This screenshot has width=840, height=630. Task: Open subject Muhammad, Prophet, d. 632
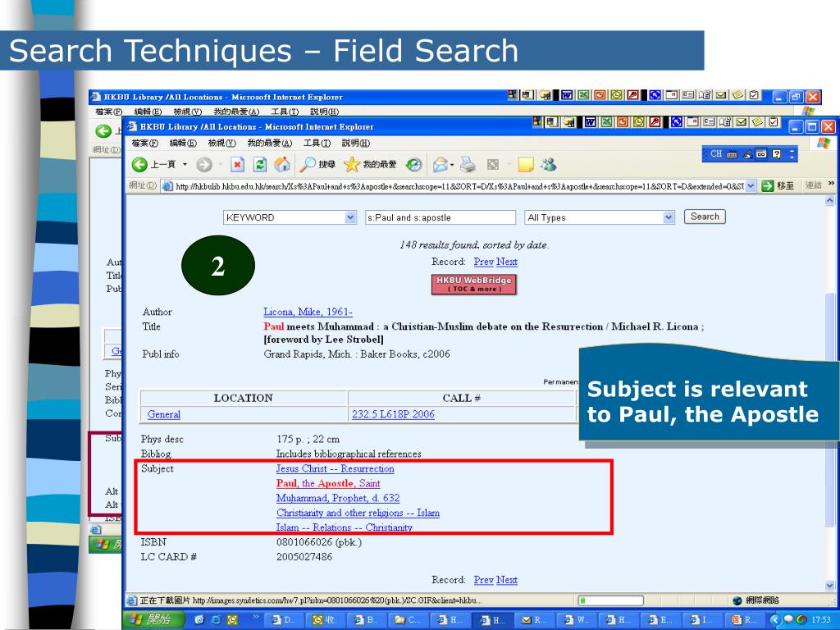338,498
